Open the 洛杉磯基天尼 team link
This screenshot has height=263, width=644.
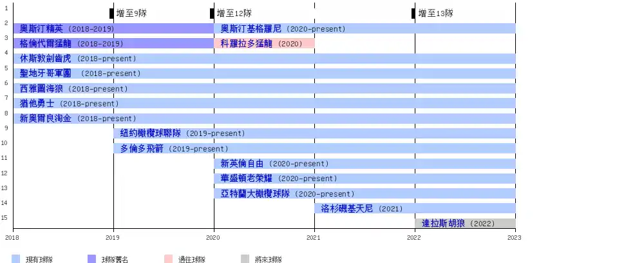[347, 208]
